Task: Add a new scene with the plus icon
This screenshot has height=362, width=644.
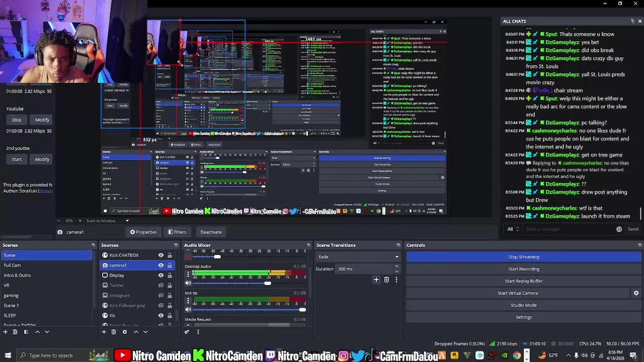Action: 6,332
